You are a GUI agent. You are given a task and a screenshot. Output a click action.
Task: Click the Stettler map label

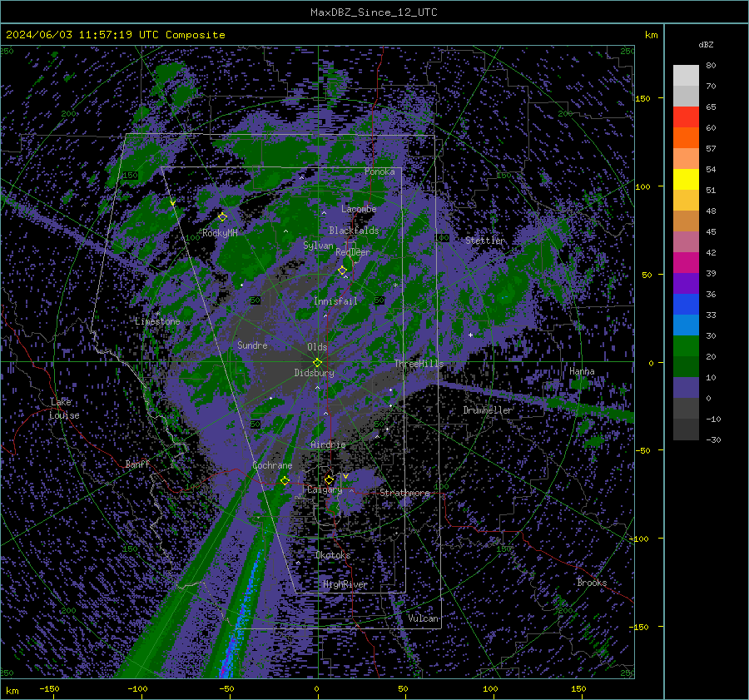[485, 241]
